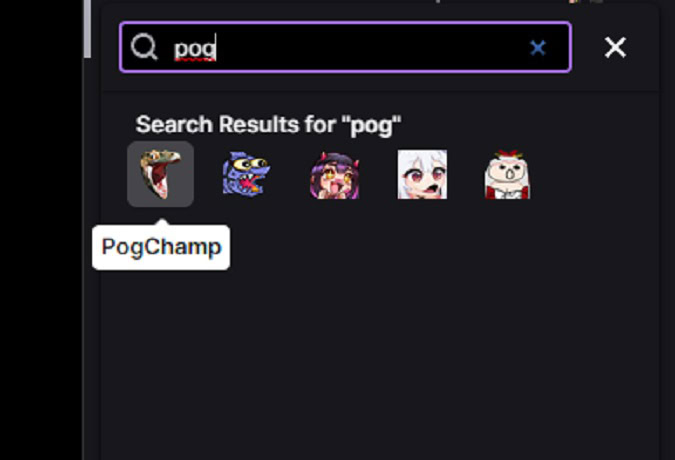Click the 'Search Results for "pog"' heading
Image resolution: width=675 pixels, height=460 pixels.
click(268, 125)
